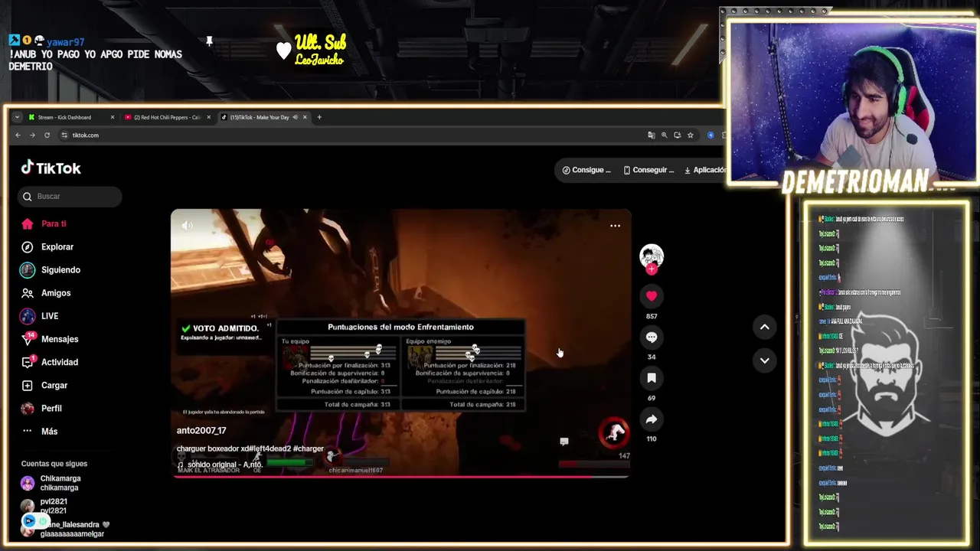Mute the TikTok tab audio icon
This screenshot has height=551, width=980.
point(295,117)
